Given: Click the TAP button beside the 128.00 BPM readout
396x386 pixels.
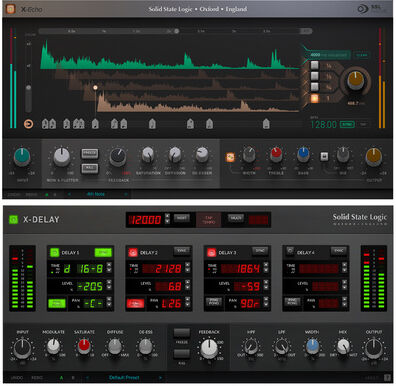Looking at the screenshot, I should tap(363, 124).
